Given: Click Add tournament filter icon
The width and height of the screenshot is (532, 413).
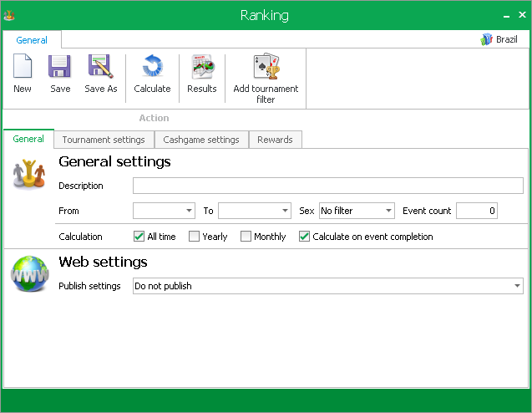Looking at the screenshot, I should [x=266, y=66].
